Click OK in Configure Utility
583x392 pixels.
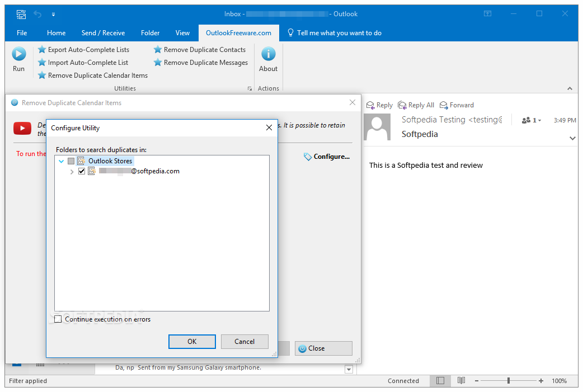192,342
